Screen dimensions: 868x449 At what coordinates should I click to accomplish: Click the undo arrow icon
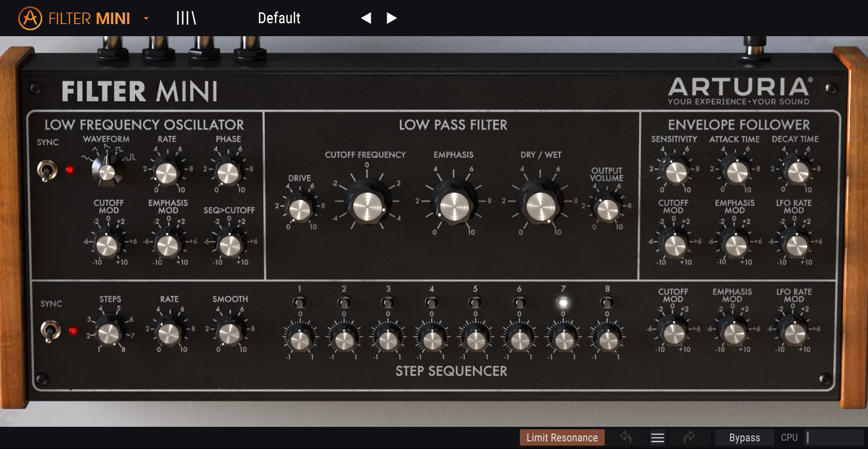(x=626, y=437)
